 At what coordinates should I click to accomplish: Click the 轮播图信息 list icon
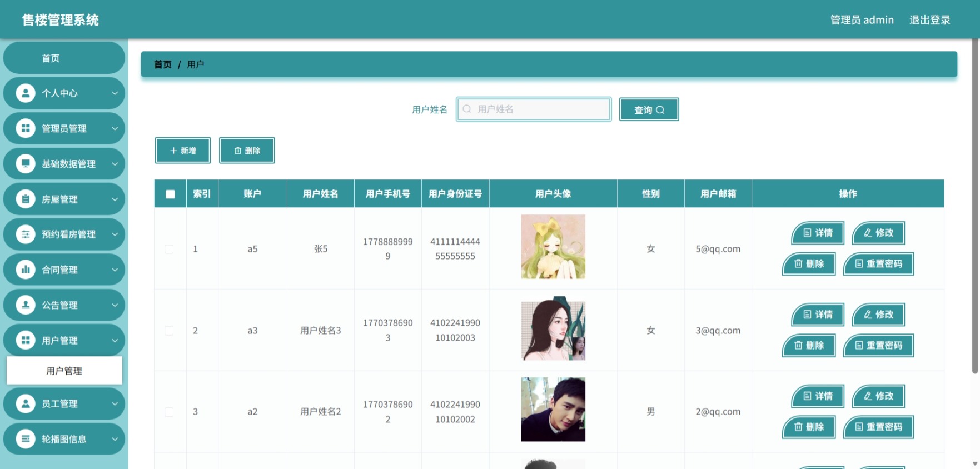26,438
